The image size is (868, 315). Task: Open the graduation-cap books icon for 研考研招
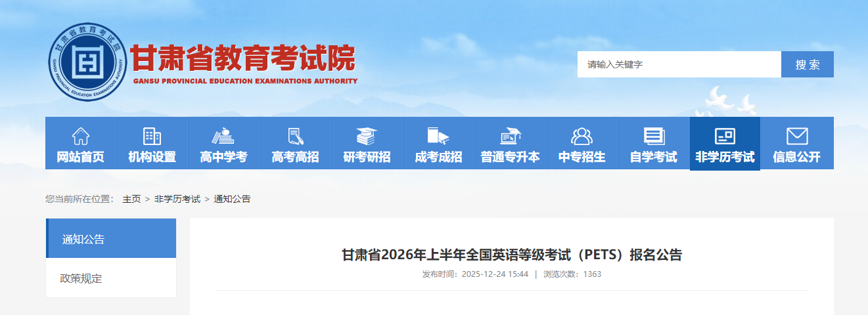click(367, 136)
